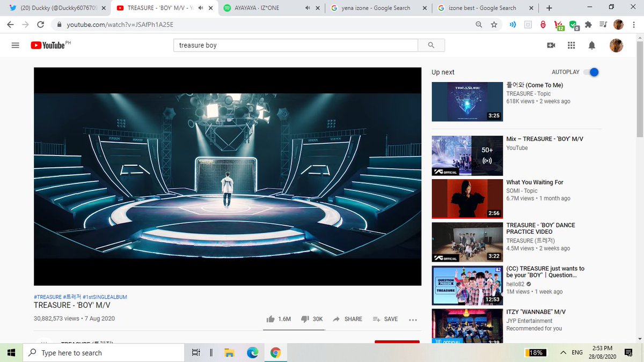Open a new browser tab
The height and width of the screenshot is (362, 644).
pyautogui.click(x=549, y=8)
